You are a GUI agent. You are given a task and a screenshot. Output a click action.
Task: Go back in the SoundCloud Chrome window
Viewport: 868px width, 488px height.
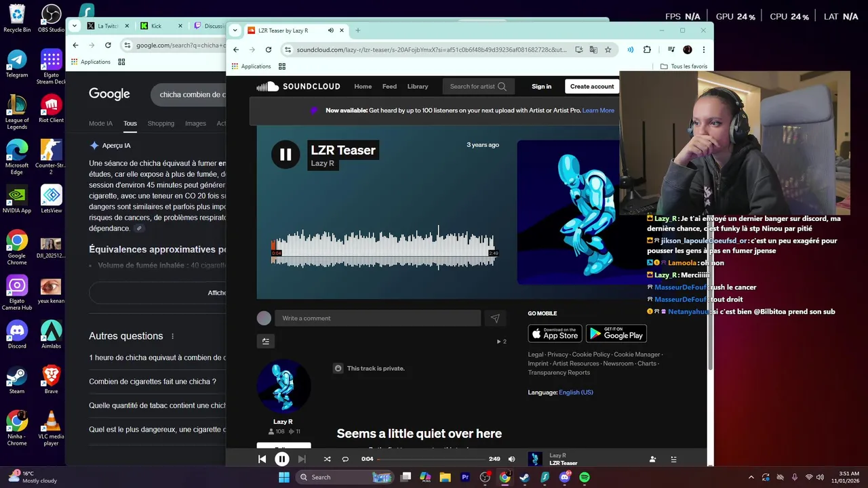[x=236, y=49]
